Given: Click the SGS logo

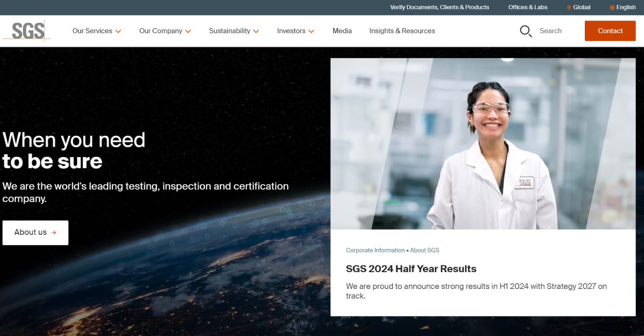Looking at the screenshot, I should 27,31.
